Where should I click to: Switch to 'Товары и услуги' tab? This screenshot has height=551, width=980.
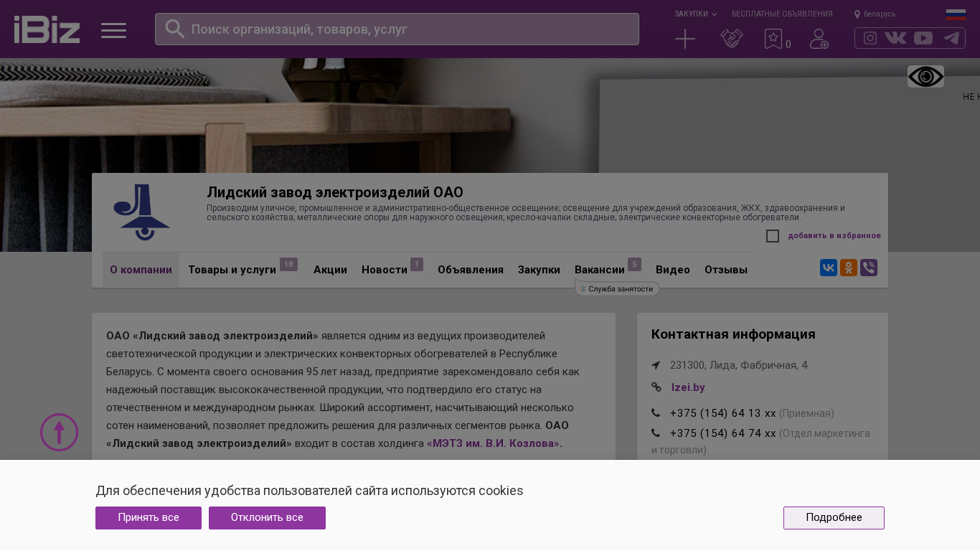(x=232, y=270)
